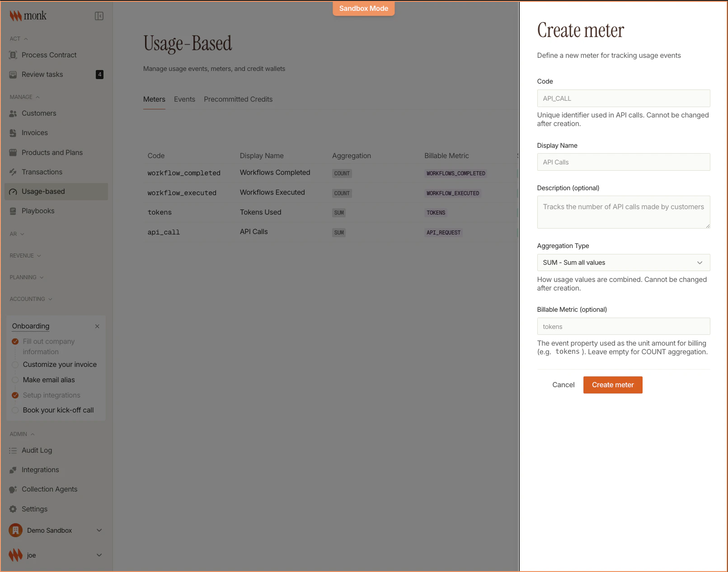
Task: Open the Process Contract section
Action: 48,55
